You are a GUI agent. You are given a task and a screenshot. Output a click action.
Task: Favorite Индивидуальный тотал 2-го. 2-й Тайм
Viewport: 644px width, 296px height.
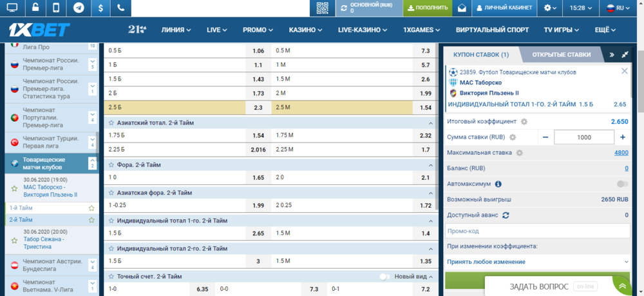pos(111,249)
